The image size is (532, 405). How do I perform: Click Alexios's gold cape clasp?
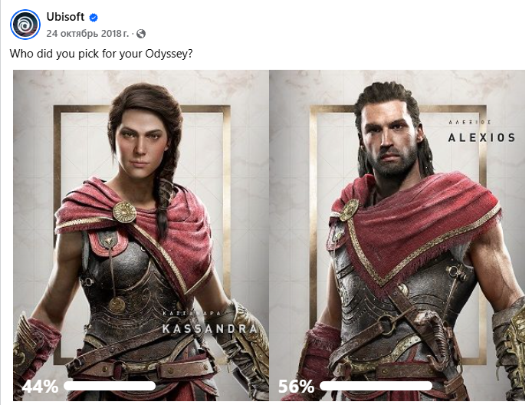pyautogui.click(x=349, y=210)
